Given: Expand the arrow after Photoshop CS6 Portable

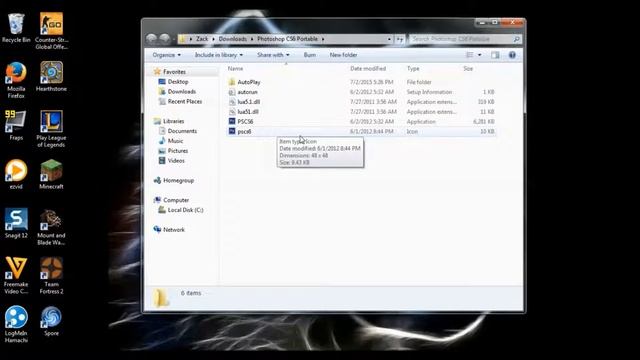Looking at the screenshot, I should point(323,39).
